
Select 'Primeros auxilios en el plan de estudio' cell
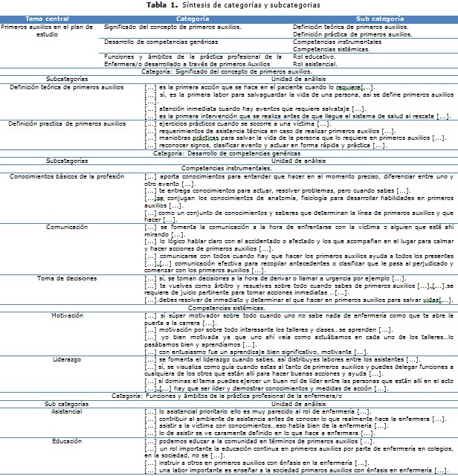pyautogui.click(x=49, y=30)
